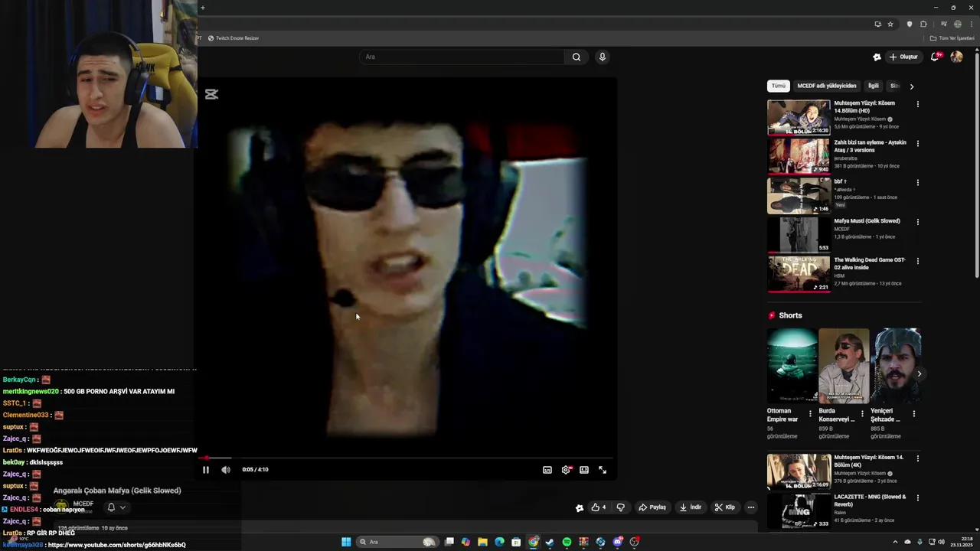Dislike the video with thumbs down
Viewport: 980px width, 551px height.
coord(621,507)
